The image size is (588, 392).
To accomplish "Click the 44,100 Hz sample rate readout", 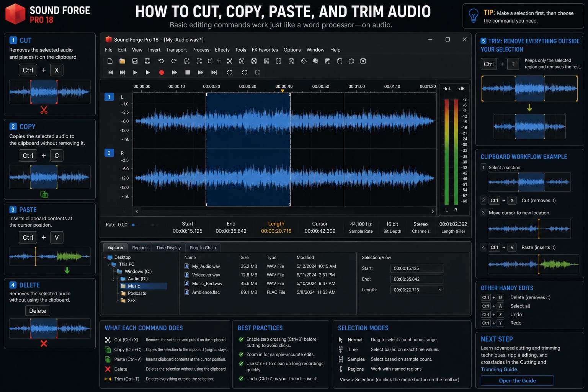I will [x=361, y=227].
